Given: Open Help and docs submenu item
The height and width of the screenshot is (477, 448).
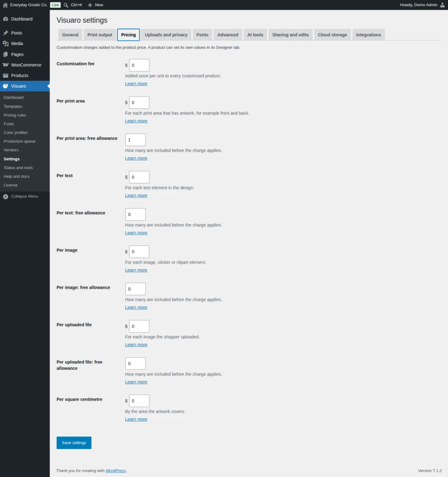Looking at the screenshot, I should [x=16, y=177].
